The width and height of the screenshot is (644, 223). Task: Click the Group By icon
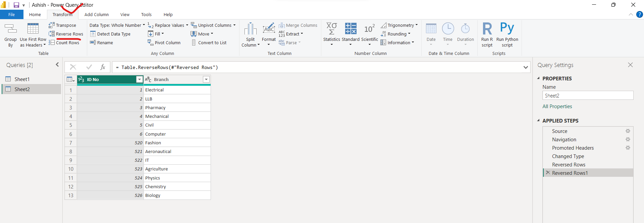pos(10,30)
